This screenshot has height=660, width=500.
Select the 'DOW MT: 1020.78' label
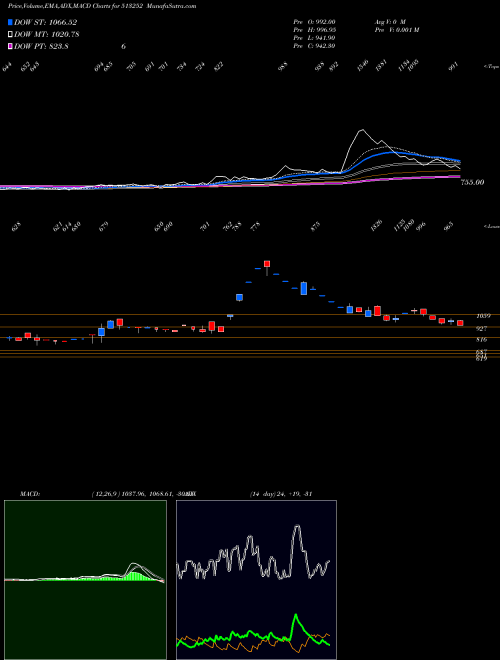(x=47, y=35)
